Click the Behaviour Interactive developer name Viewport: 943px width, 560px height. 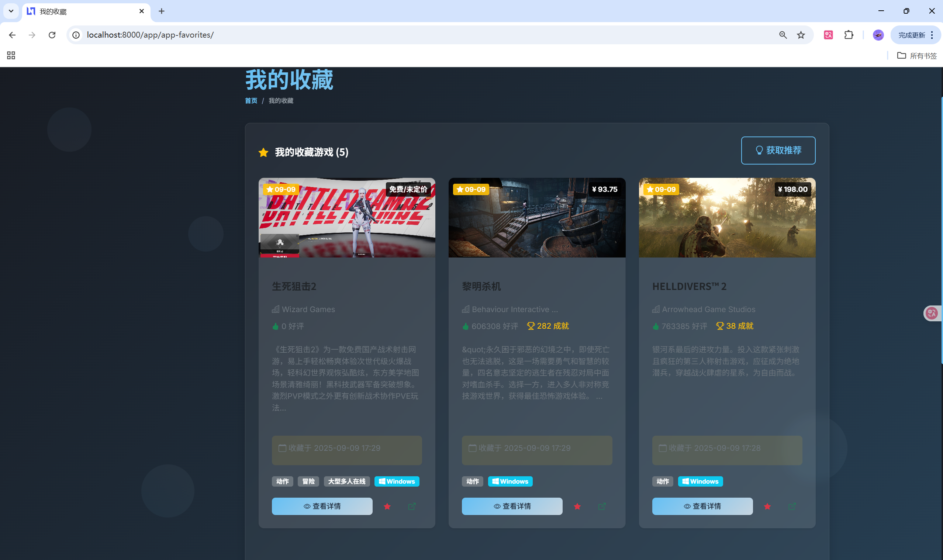[515, 309]
